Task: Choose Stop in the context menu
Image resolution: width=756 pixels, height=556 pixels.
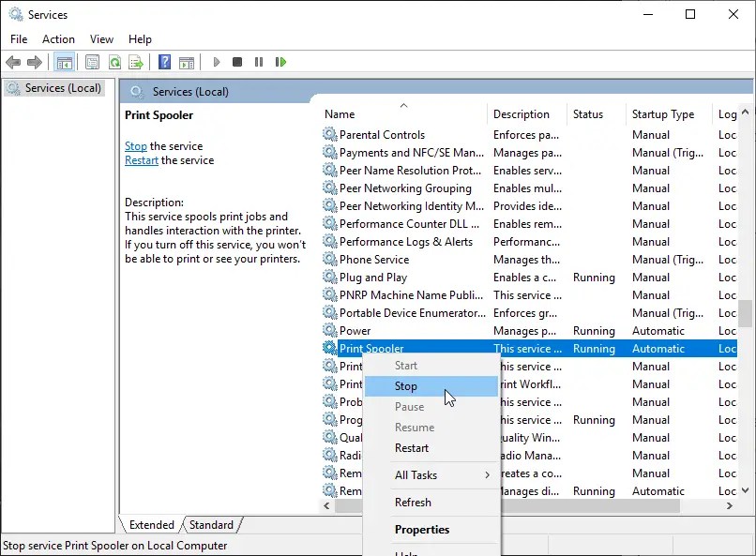Action: [431, 386]
